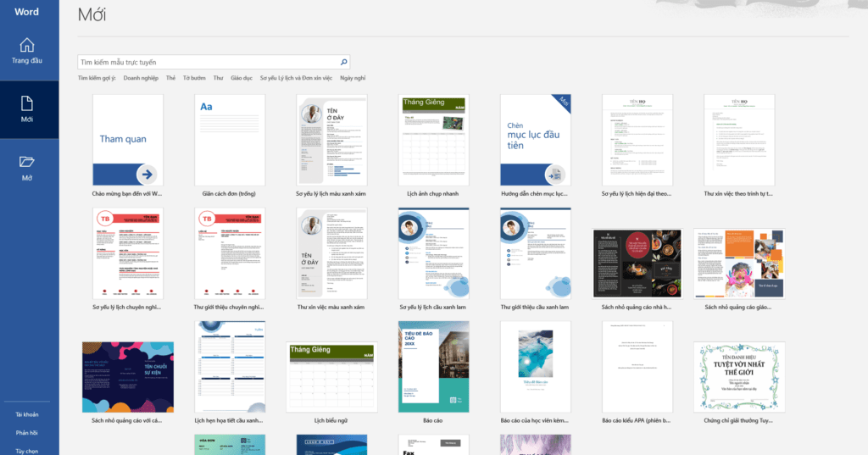
Task: Select Sơ yếu Lý lịch và Đơn xin việc
Action: (x=296, y=78)
